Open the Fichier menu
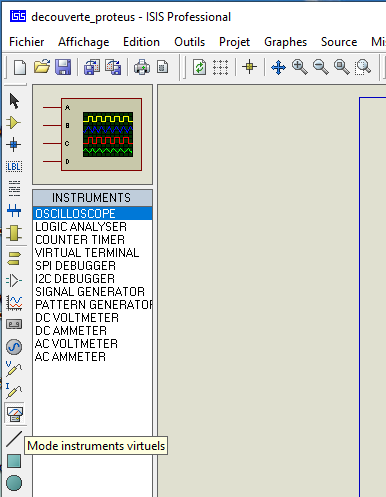Screen dimensions: 386x497 tap(27, 42)
